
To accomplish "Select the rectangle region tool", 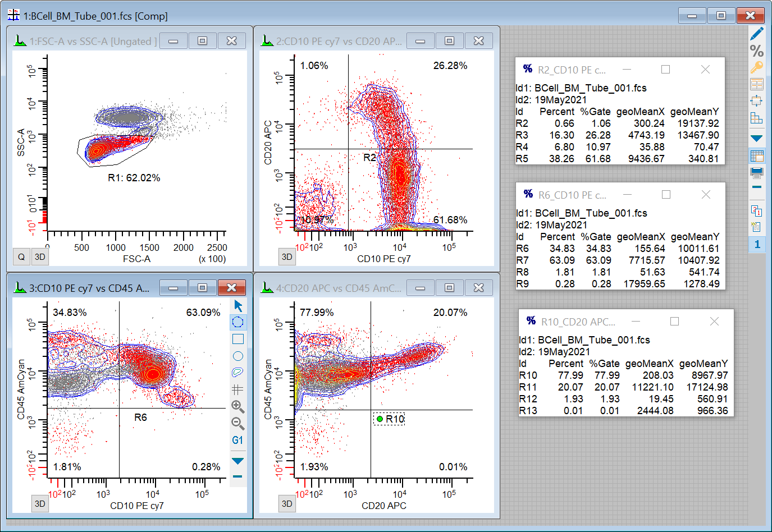I will [238, 339].
